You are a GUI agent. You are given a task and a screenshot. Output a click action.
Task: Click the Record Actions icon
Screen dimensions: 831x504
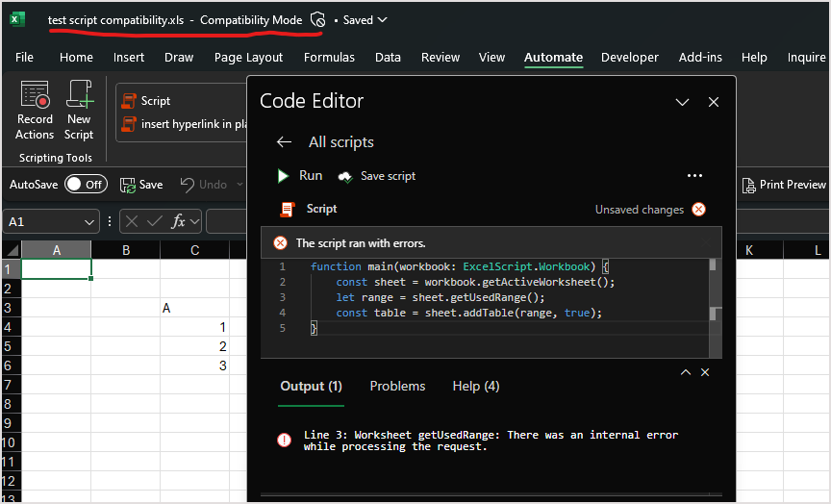pos(35,96)
